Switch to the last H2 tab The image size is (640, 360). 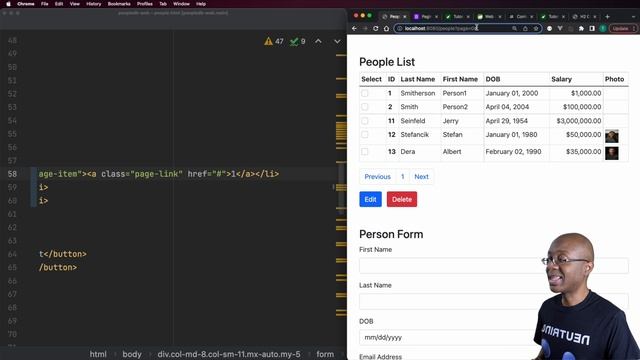(583, 17)
